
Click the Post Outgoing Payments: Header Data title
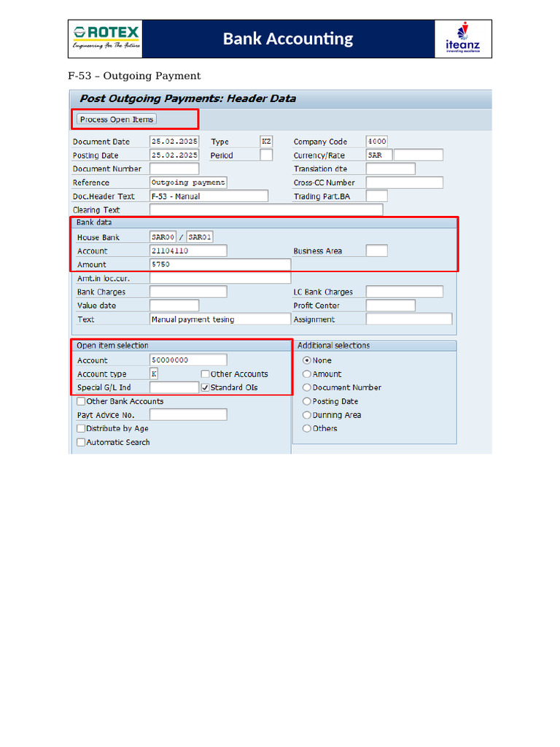187,98
